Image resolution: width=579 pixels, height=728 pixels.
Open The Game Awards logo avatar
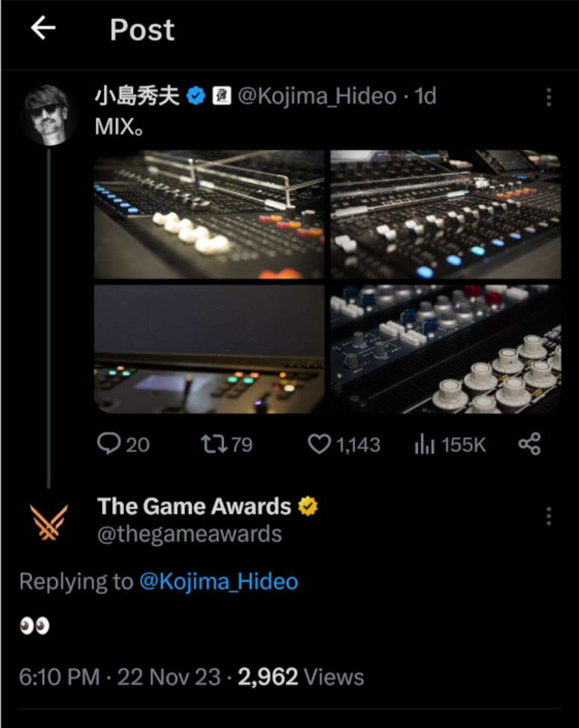[x=49, y=521]
